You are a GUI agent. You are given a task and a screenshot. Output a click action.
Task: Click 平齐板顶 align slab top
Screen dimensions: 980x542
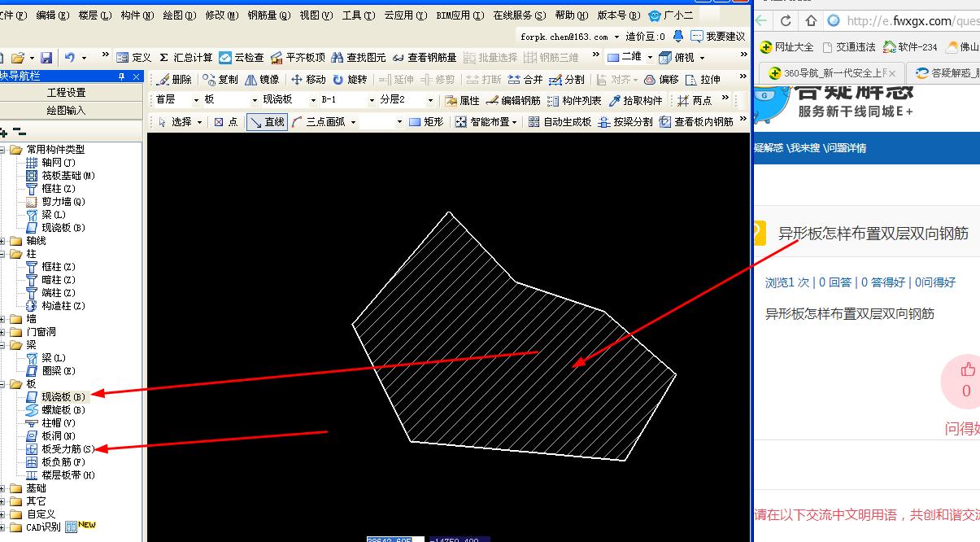pos(298,58)
